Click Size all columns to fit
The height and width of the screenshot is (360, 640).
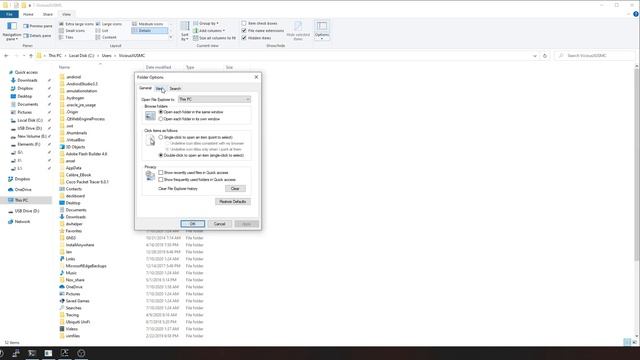[214, 38]
